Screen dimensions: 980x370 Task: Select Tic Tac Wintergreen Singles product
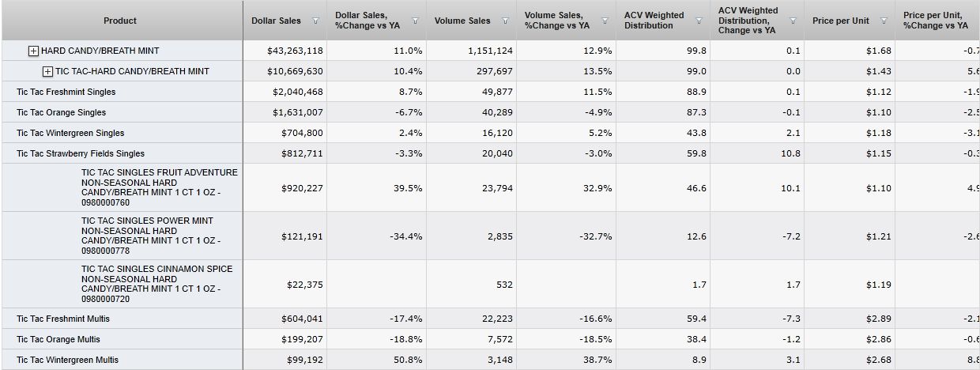tap(70, 134)
